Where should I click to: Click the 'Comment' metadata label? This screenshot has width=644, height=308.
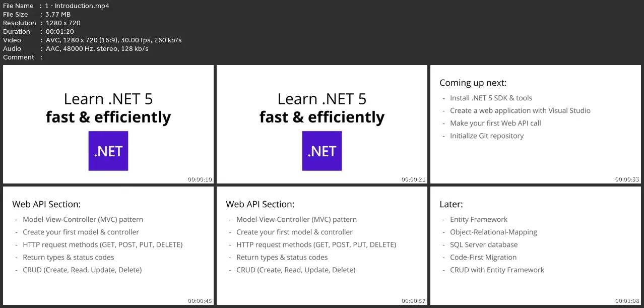(x=19, y=57)
